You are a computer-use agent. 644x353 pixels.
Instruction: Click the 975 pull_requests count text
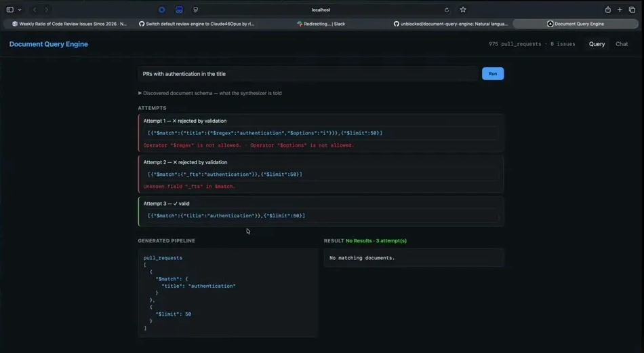click(x=515, y=44)
